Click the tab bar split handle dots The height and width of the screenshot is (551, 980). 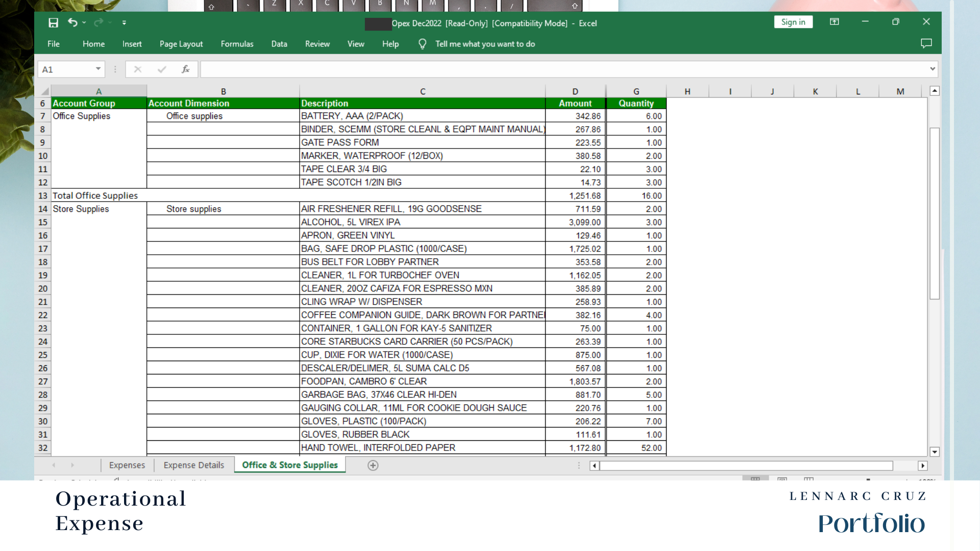pyautogui.click(x=579, y=465)
